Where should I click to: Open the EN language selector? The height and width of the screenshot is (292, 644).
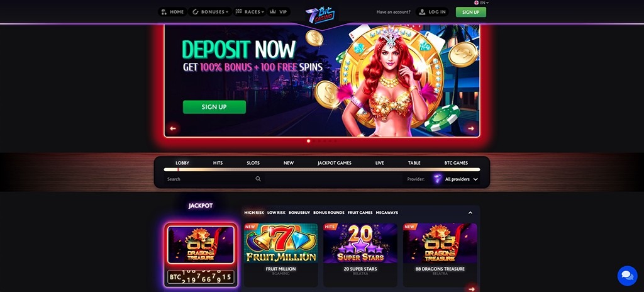(x=481, y=3)
